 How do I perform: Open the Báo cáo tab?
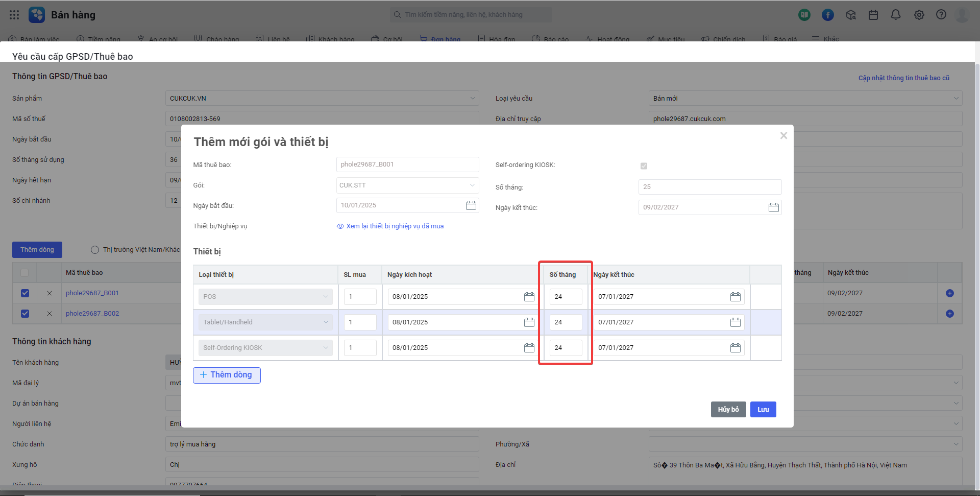click(550, 38)
